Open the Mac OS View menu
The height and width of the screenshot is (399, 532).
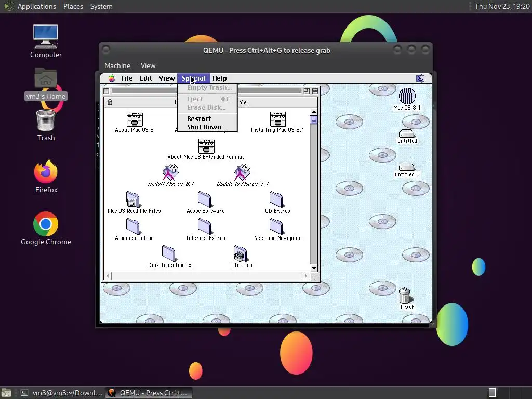[x=167, y=78]
